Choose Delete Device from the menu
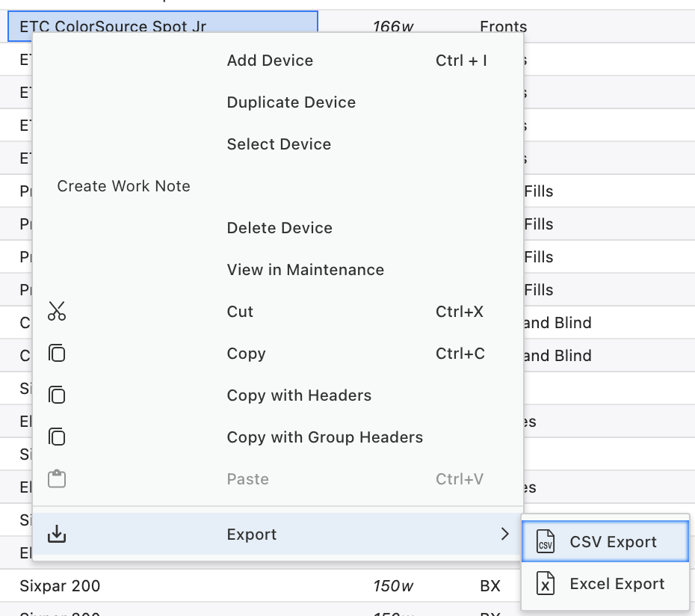This screenshot has height=616, width=695. [x=279, y=228]
